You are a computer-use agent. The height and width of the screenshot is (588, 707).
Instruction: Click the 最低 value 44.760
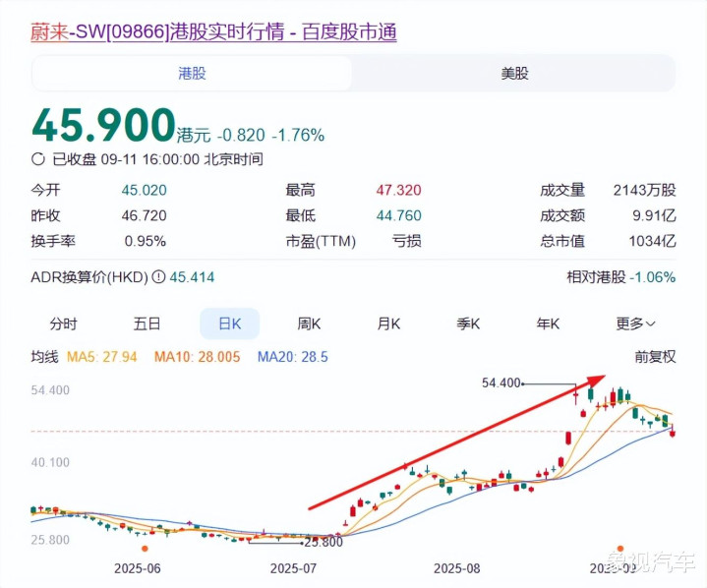(x=398, y=215)
